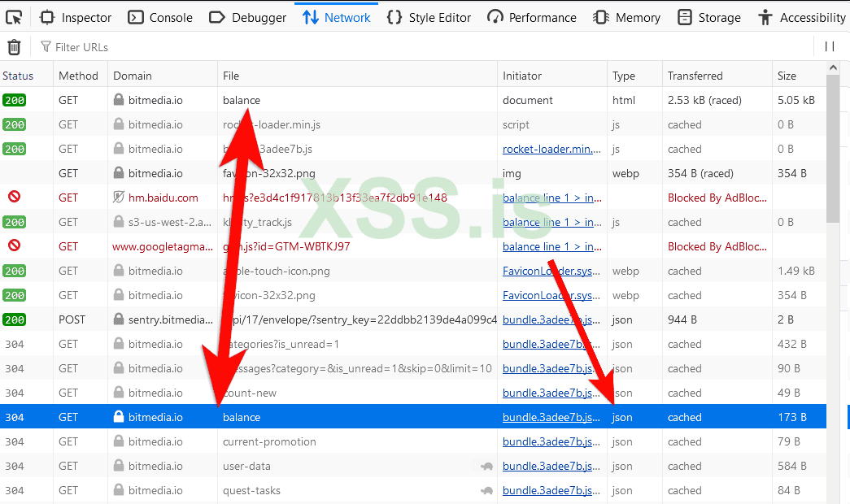Sort by Transferred column header
Image resolution: width=850 pixels, height=504 pixels.
717,76
